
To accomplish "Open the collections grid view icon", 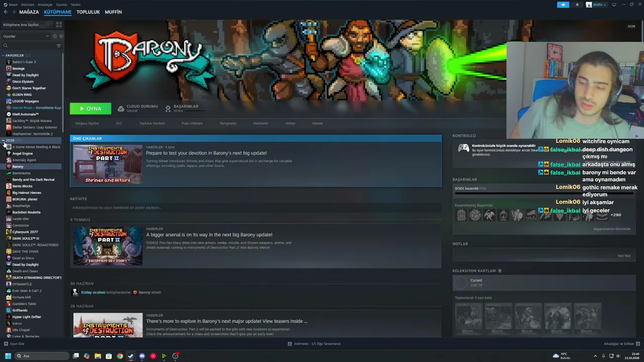I will click(x=59, y=25).
